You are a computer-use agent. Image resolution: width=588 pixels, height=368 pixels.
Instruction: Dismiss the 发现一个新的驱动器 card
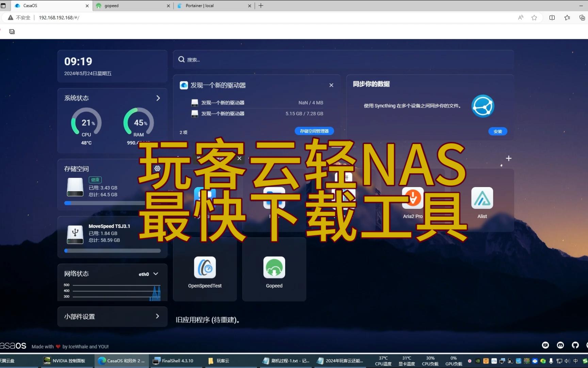click(x=331, y=85)
